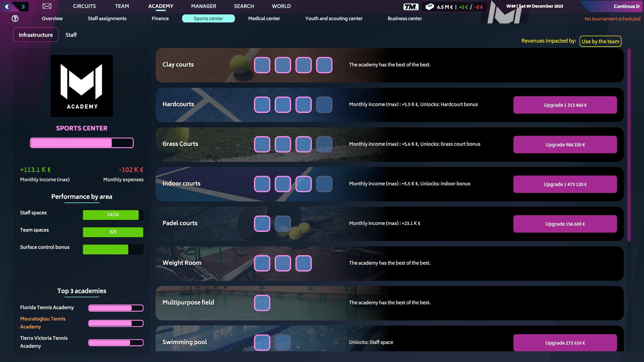Toggle the fourth Hardcourts upgrade slot

(x=324, y=105)
